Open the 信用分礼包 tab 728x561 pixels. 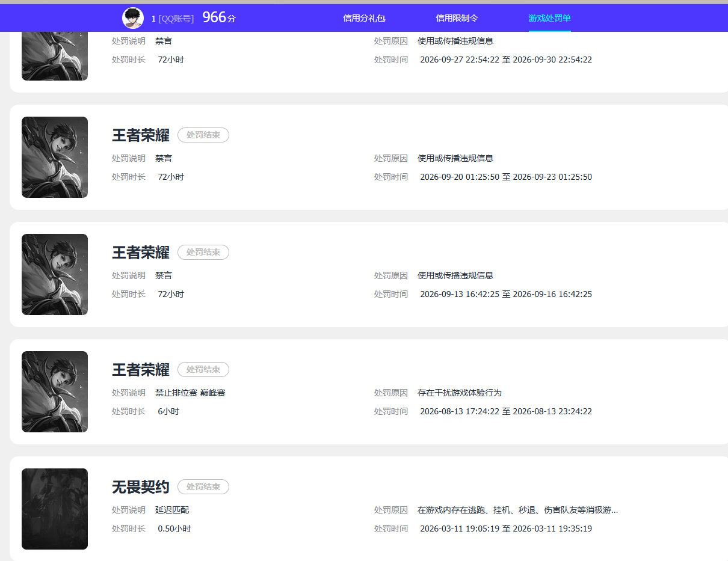364,18
